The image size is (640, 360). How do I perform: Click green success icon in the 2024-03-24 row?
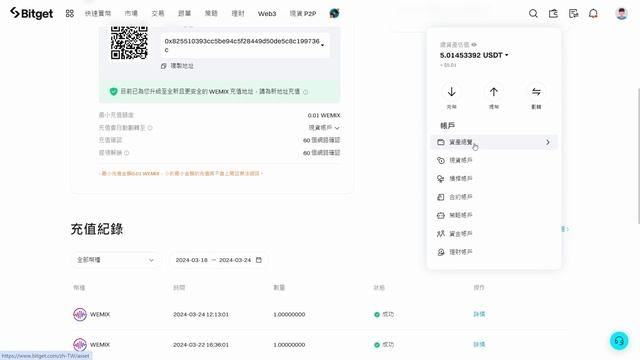(x=377, y=314)
